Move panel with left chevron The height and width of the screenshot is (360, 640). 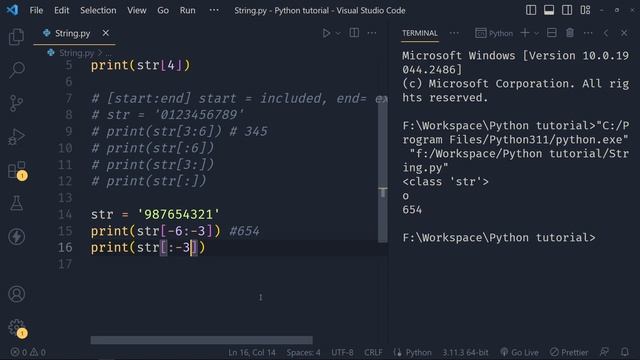pyautogui.click(x=606, y=33)
